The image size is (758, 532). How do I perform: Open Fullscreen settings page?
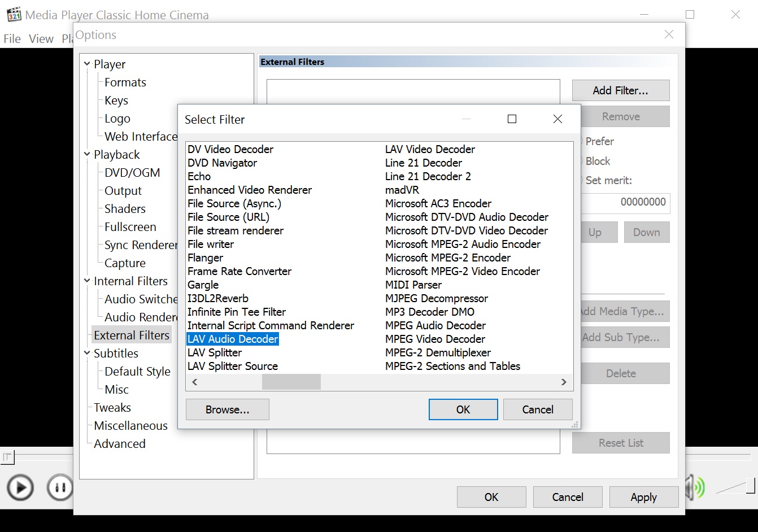pyautogui.click(x=130, y=226)
